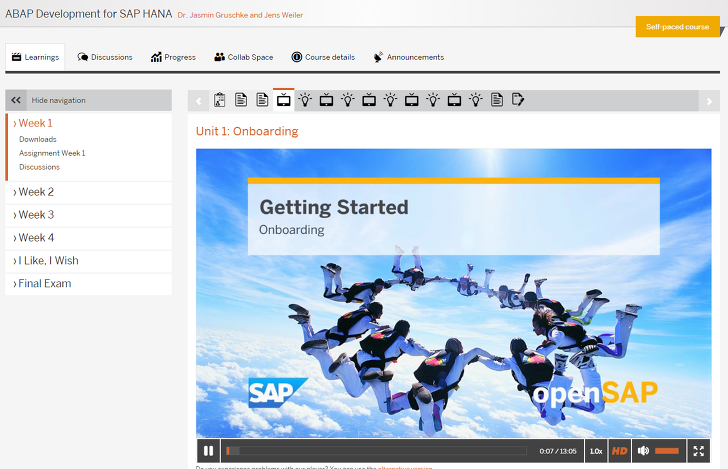Switch to the Progress tab
728x469 pixels.
[x=173, y=57]
